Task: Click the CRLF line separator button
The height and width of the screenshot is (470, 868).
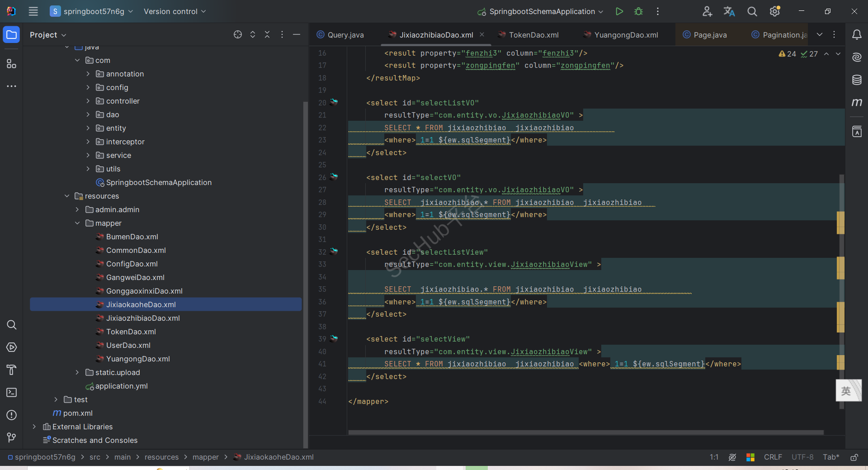Action: (773, 457)
